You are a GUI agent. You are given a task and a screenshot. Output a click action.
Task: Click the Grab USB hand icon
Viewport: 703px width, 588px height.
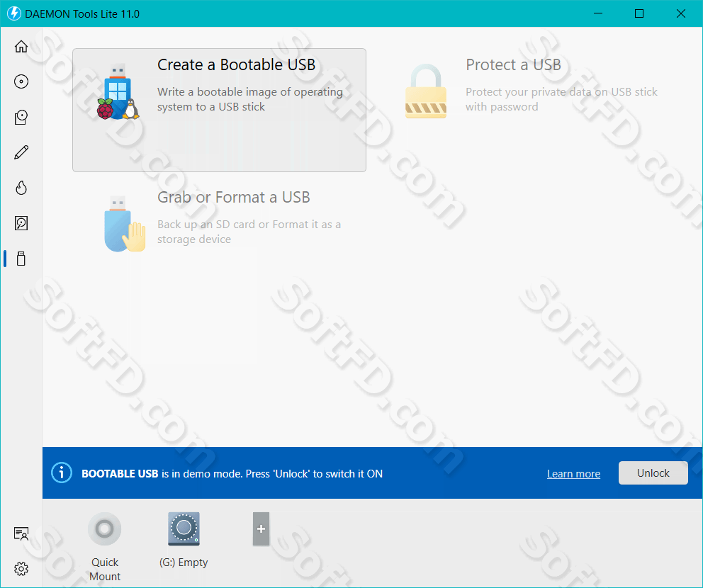point(125,224)
